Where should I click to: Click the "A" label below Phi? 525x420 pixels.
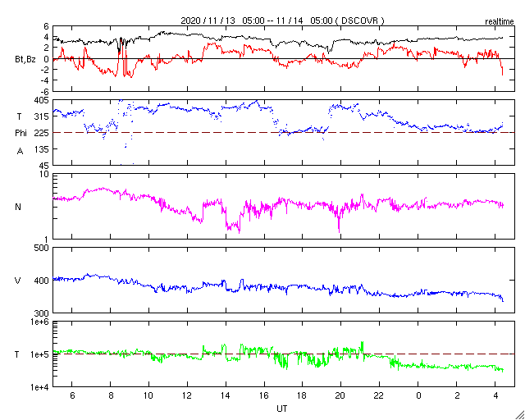click(x=20, y=152)
